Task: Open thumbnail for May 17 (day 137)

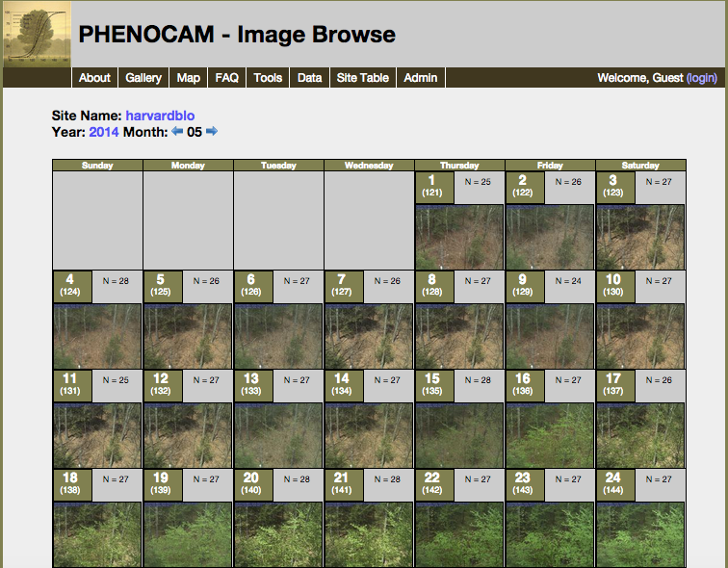Action: [x=640, y=436]
